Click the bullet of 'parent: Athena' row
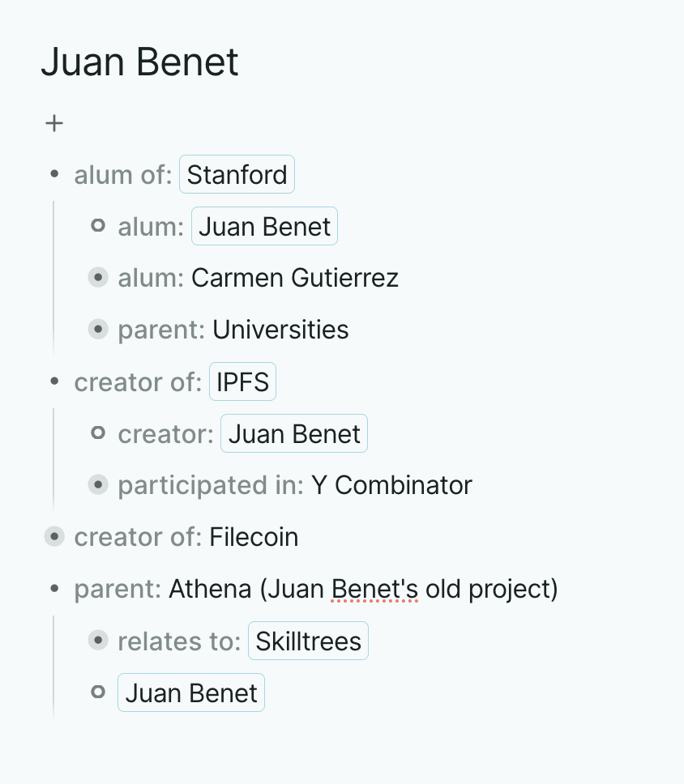This screenshot has width=684, height=784. pos(54,589)
